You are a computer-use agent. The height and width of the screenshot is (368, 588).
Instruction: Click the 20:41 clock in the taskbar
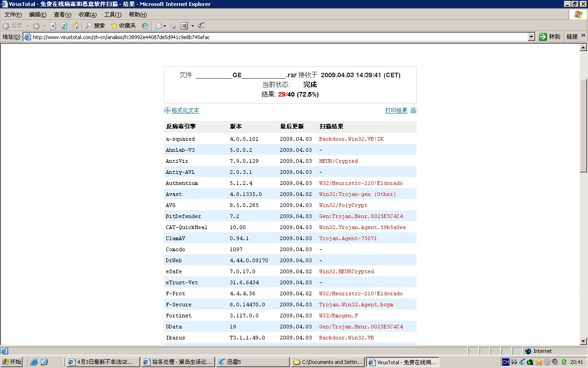577,362
